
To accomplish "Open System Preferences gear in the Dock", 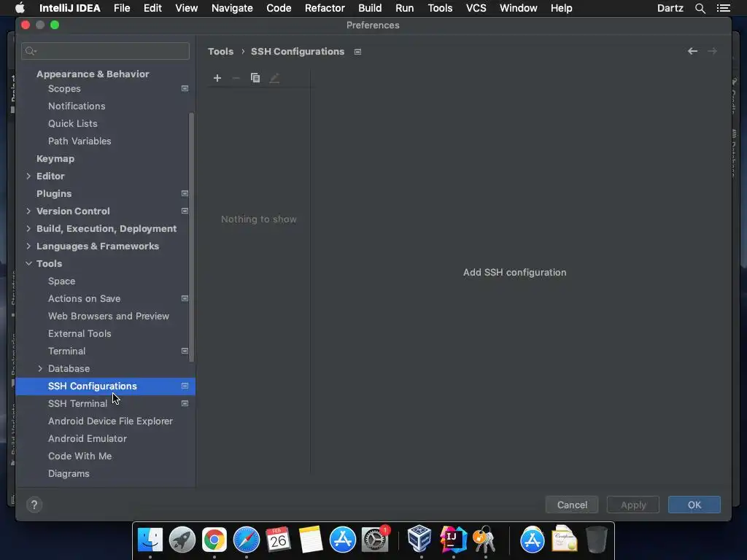I will (x=375, y=540).
